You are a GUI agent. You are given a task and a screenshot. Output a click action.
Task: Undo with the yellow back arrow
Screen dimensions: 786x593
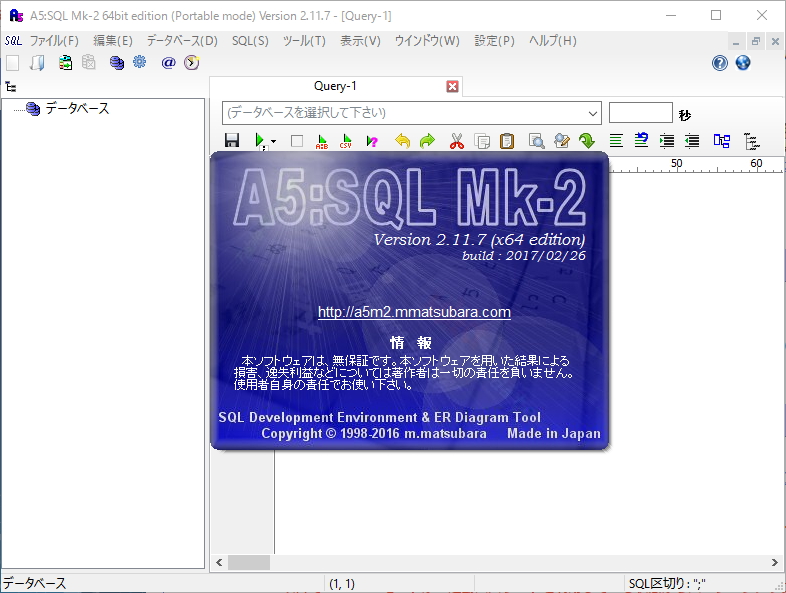(402, 141)
